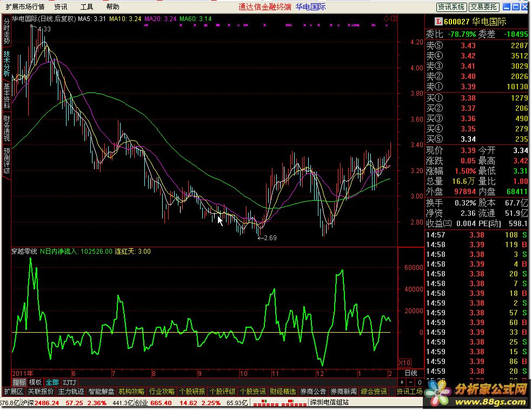532x410 pixels.
Task: Click the 现价 3.39 value
Action: tap(468, 150)
